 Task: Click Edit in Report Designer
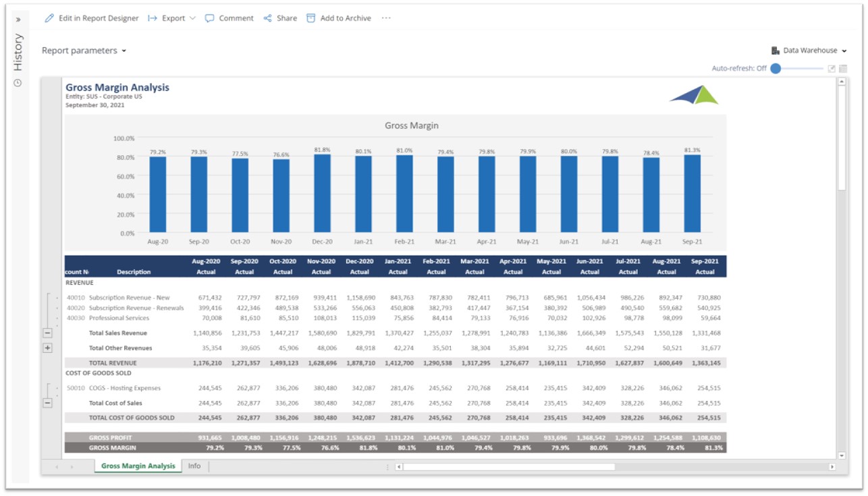click(92, 18)
